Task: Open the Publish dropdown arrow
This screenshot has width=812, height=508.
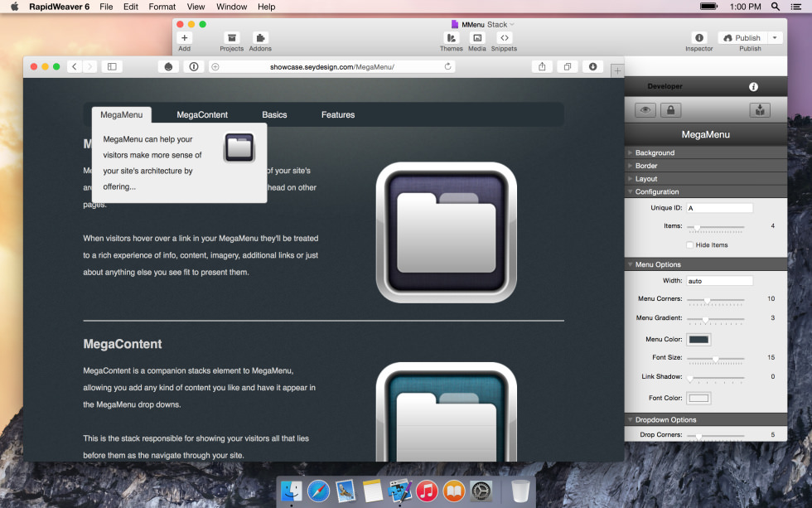Action: click(x=775, y=38)
